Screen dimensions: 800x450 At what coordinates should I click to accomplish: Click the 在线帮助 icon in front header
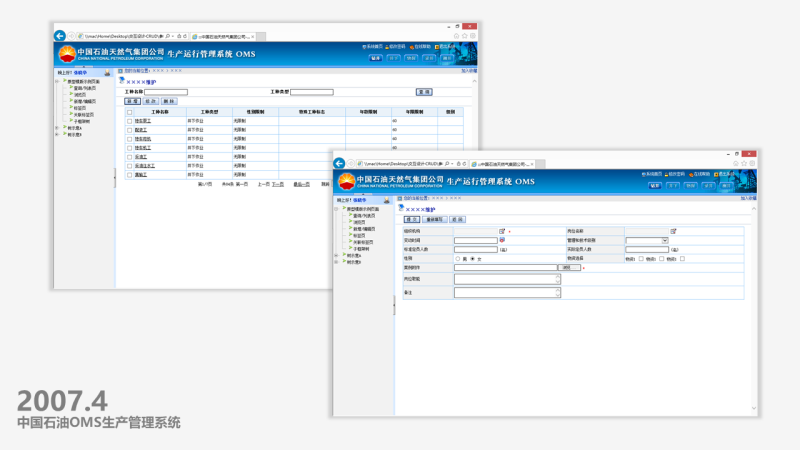(x=691, y=174)
